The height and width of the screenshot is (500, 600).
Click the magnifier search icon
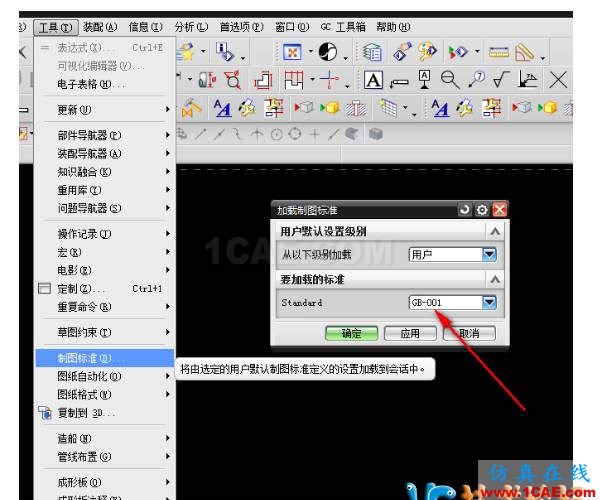coord(450,80)
